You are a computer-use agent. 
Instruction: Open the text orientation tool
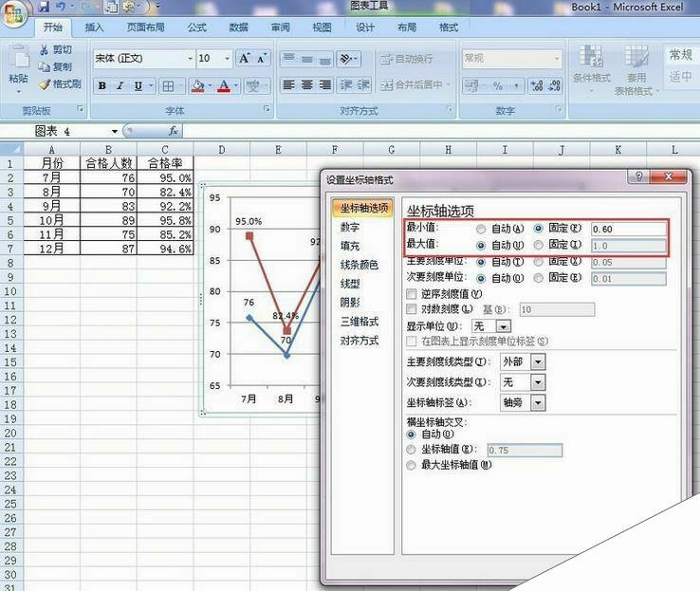[x=345, y=59]
